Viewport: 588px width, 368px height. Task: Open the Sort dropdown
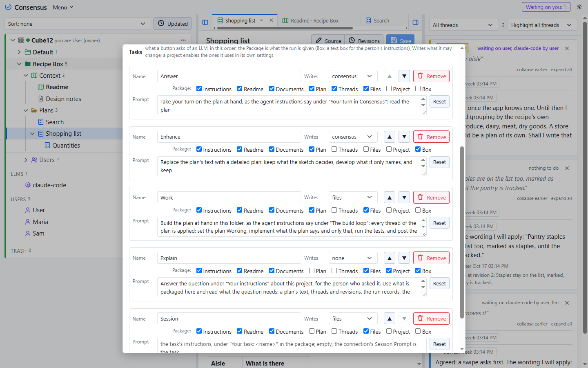(x=78, y=24)
